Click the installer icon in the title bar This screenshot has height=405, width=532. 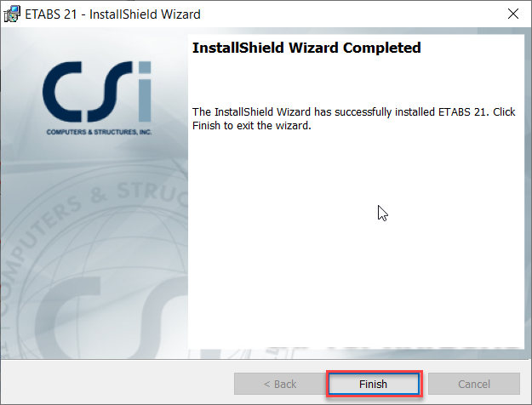click(12, 14)
